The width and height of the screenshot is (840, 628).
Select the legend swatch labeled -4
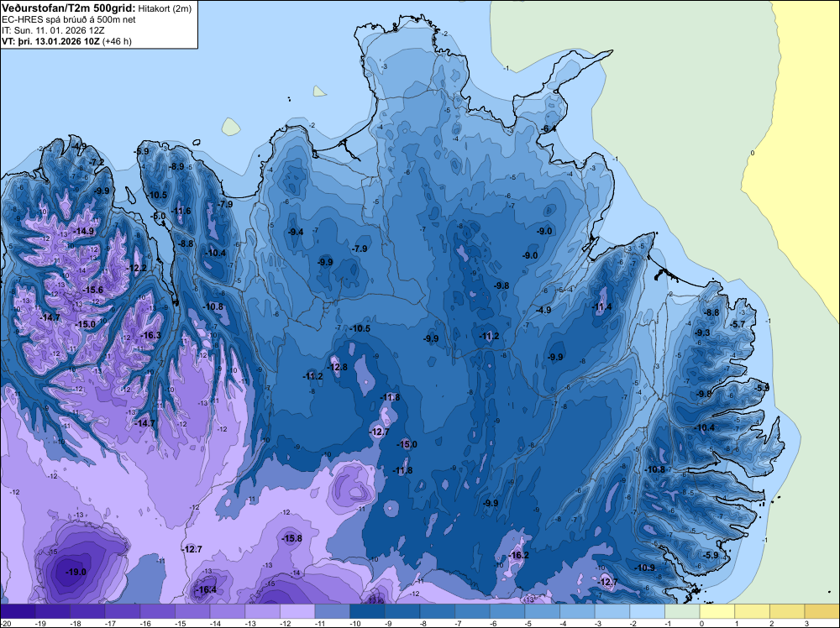click(577, 611)
